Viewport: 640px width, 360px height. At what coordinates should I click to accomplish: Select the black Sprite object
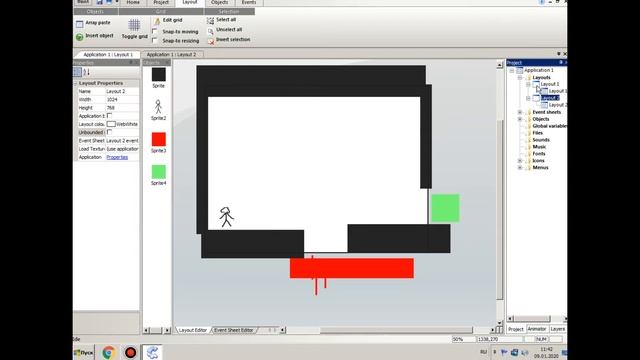[x=159, y=75]
